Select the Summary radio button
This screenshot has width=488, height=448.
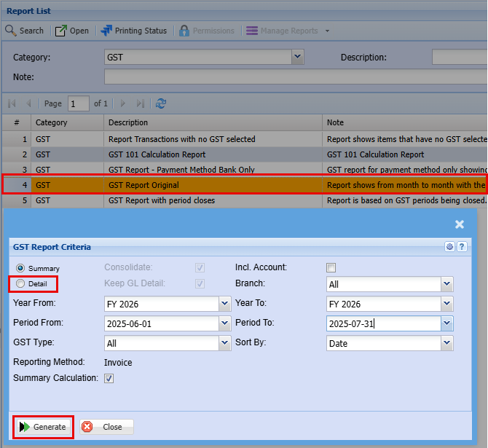pos(20,268)
